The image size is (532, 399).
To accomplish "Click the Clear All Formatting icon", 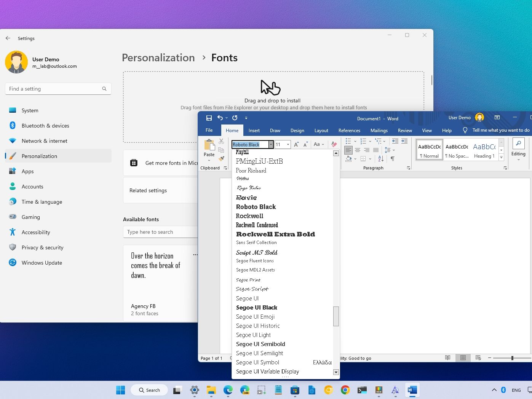I will (334, 144).
